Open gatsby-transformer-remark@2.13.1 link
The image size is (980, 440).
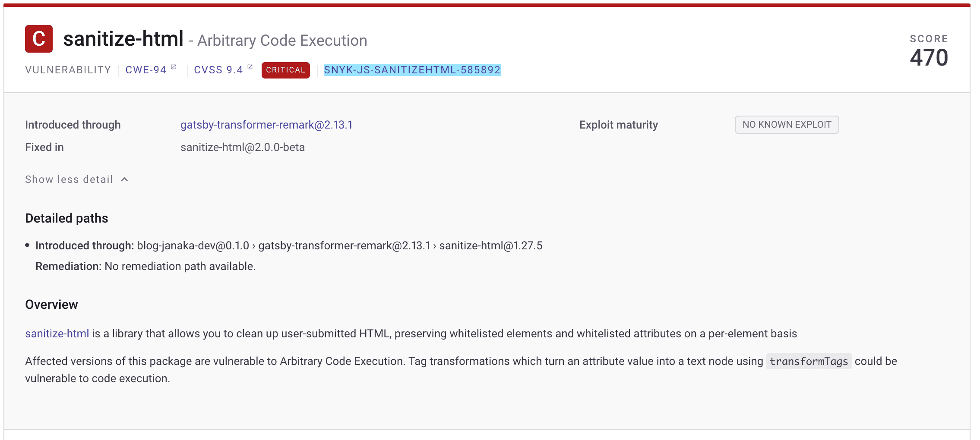(266, 125)
